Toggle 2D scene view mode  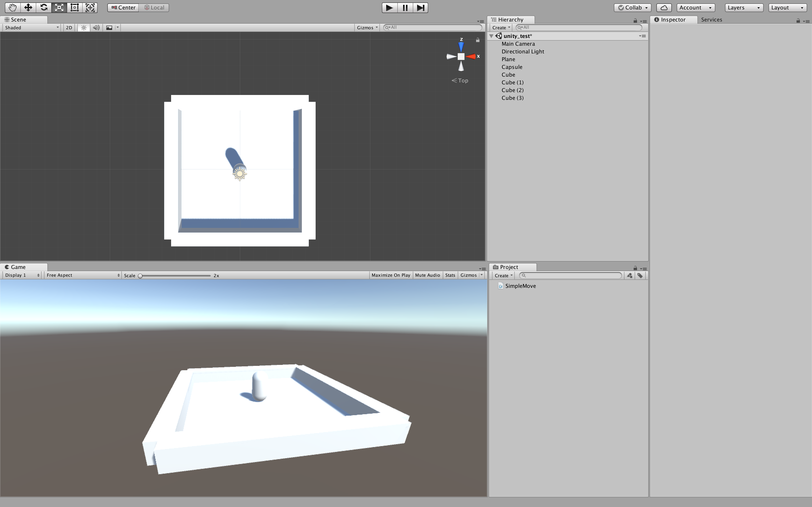click(69, 28)
